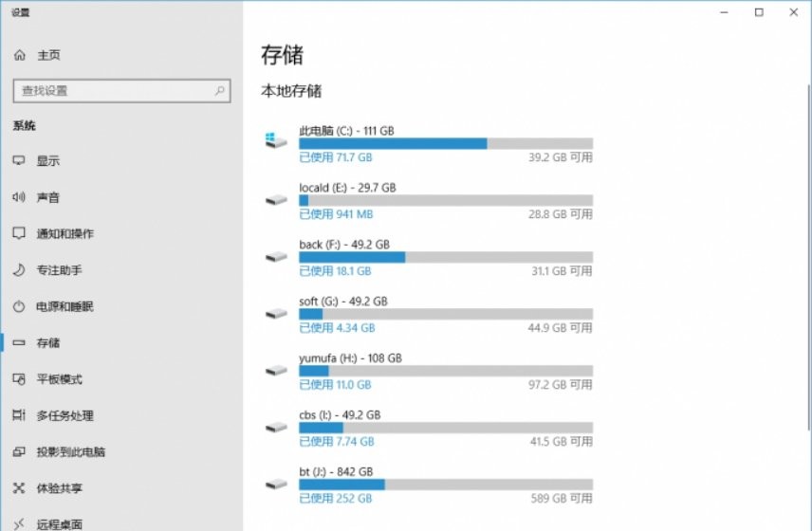Click the Find a setting search field
Image resolution: width=812 pixels, height=531 pixels.
click(121, 91)
